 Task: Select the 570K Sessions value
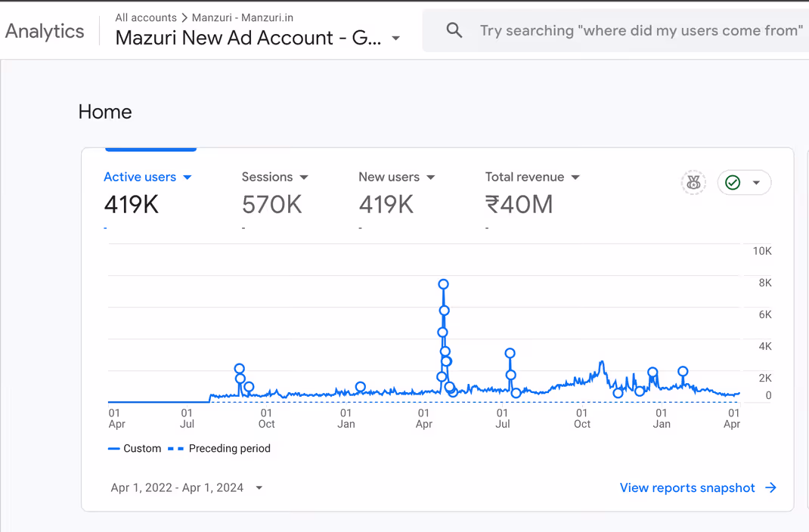tap(272, 205)
